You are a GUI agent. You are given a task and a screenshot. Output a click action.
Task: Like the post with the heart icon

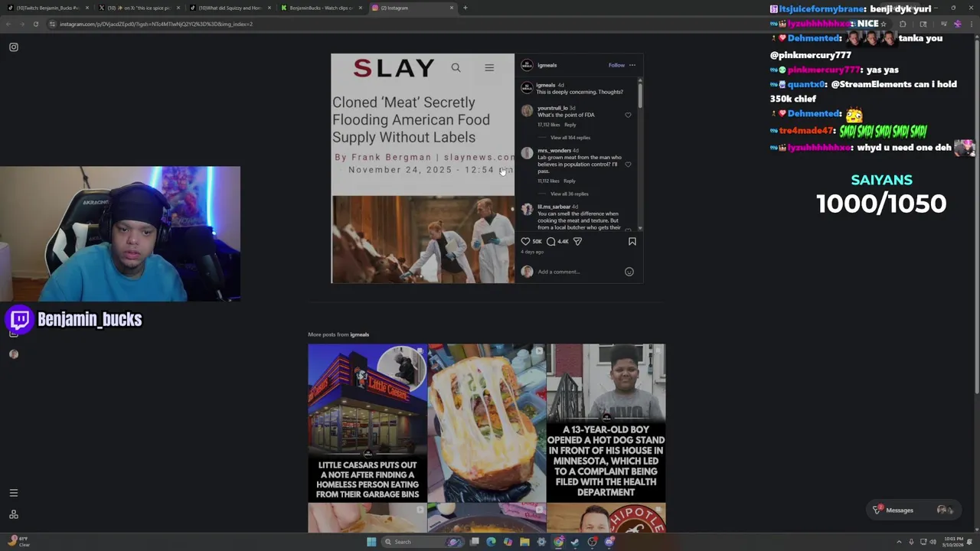(x=525, y=241)
